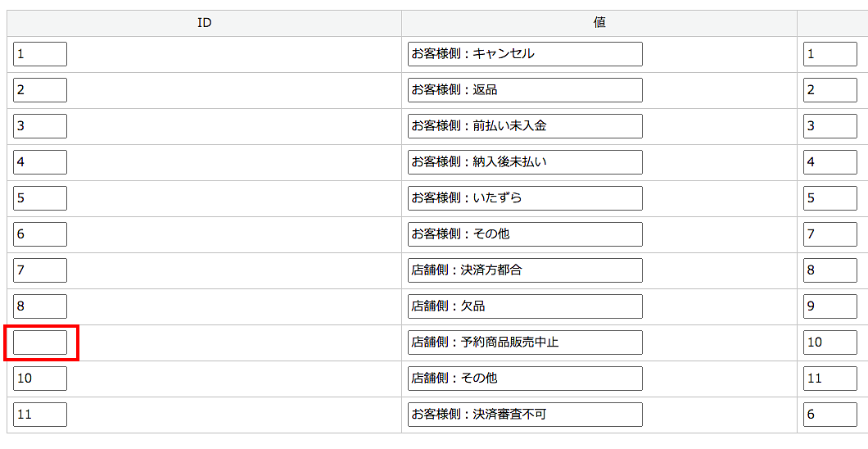The width and height of the screenshot is (868, 449).
Task: Edit the お客様側：その他 value field
Action: point(525,234)
